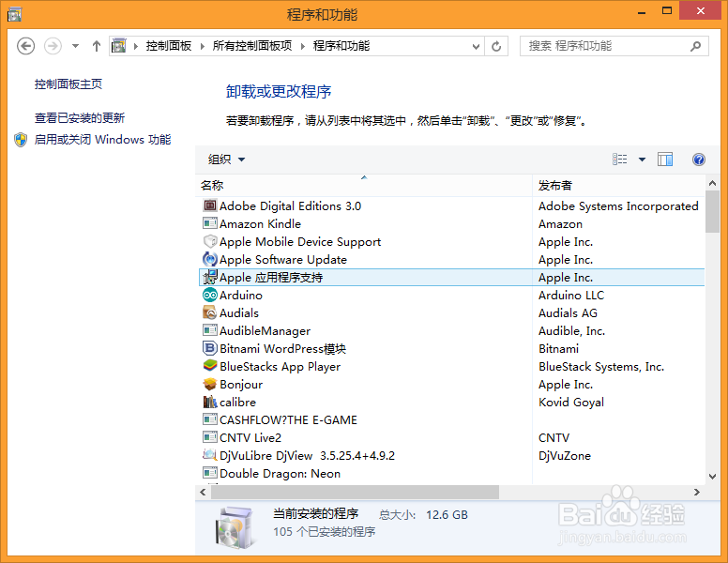The height and width of the screenshot is (563, 728).
Task: Click the Apple Mobile Device Support icon
Action: tap(210, 241)
